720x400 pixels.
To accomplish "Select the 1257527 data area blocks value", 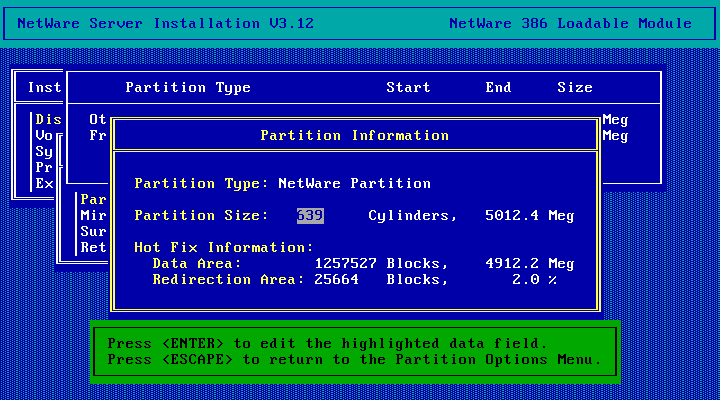I will (345, 264).
